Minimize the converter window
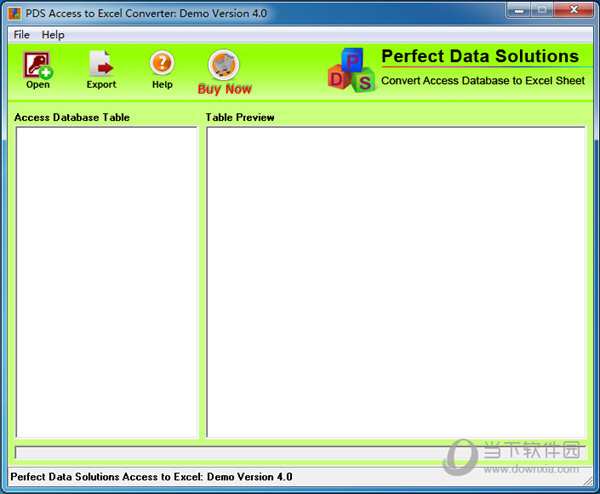600x494 pixels. [x=519, y=10]
